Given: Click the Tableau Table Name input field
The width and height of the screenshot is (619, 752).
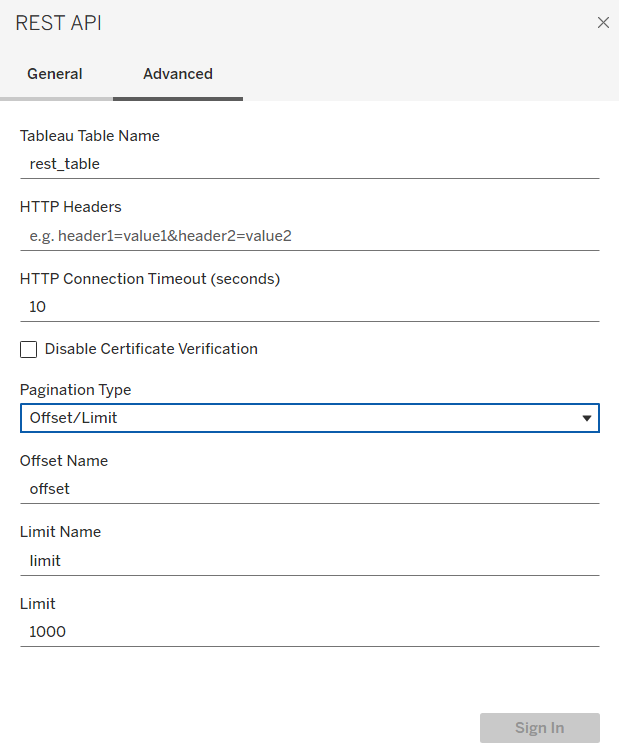Looking at the screenshot, I should click(310, 164).
